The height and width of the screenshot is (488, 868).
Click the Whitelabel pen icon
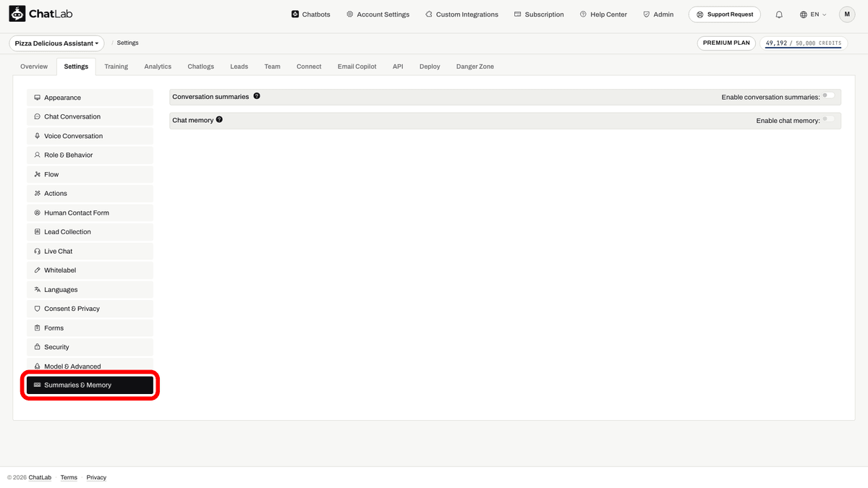click(x=38, y=270)
